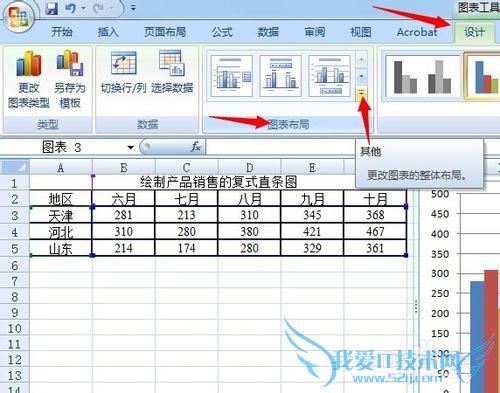Click the tallest red bar in chart
Image resolution: width=500 pixels, height=393 pixels.
point(491,331)
